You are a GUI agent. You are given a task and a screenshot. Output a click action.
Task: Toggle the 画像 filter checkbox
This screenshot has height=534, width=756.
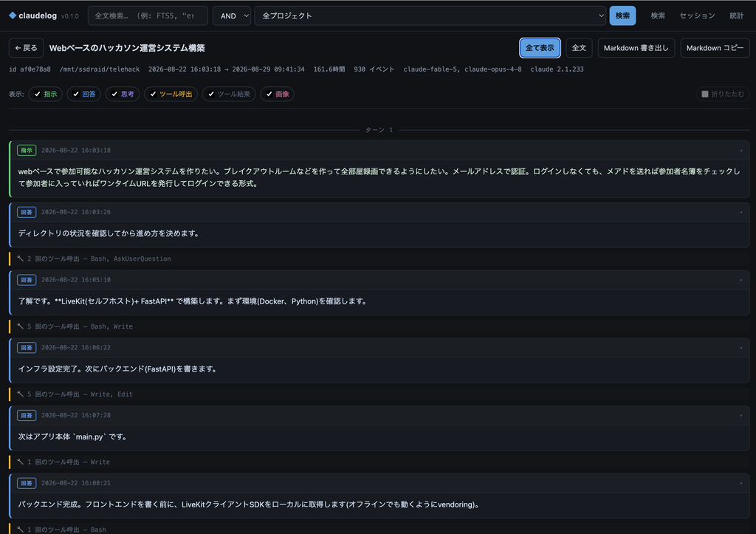coord(269,94)
